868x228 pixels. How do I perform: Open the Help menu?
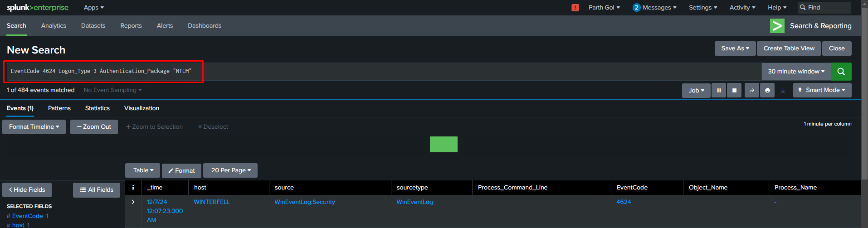point(777,8)
